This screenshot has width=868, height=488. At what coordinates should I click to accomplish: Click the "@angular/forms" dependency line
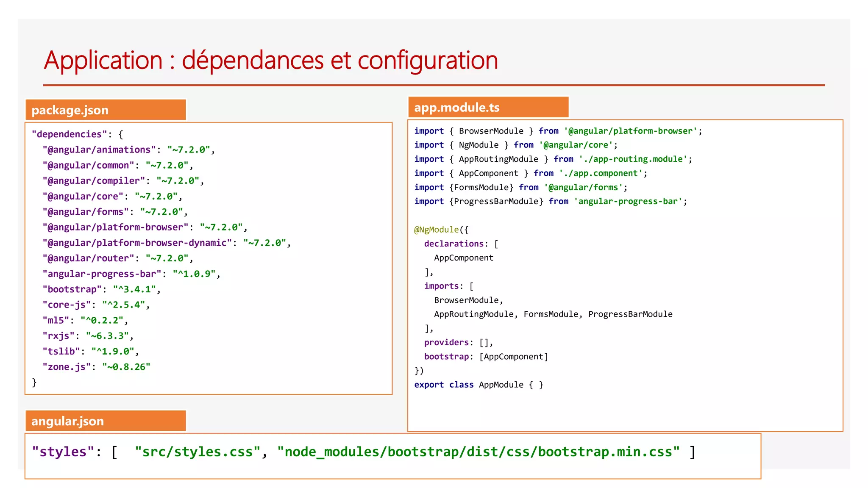click(115, 212)
